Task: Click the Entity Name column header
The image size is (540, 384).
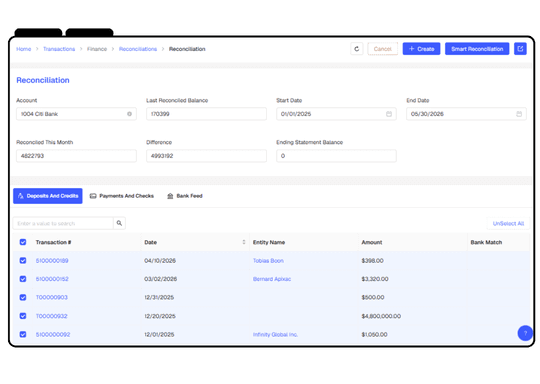Action: click(269, 242)
